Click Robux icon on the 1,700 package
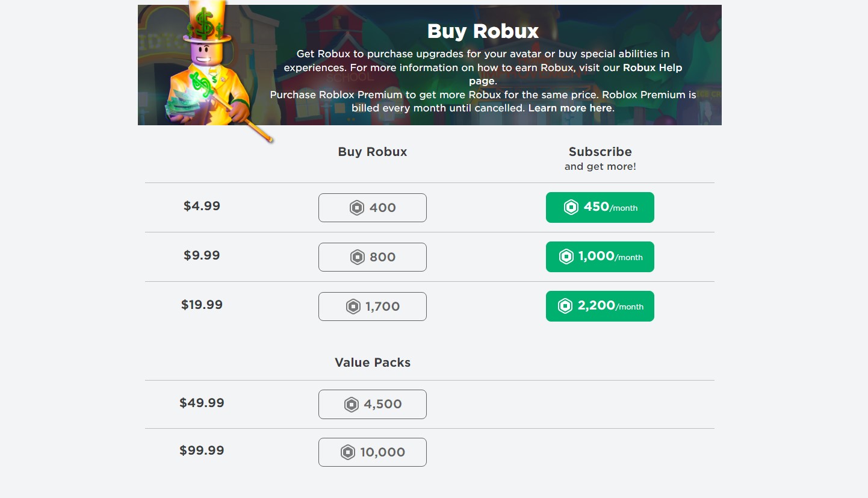This screenshot has height=498, width=868. pyautogui.click(x=353, y=307)
